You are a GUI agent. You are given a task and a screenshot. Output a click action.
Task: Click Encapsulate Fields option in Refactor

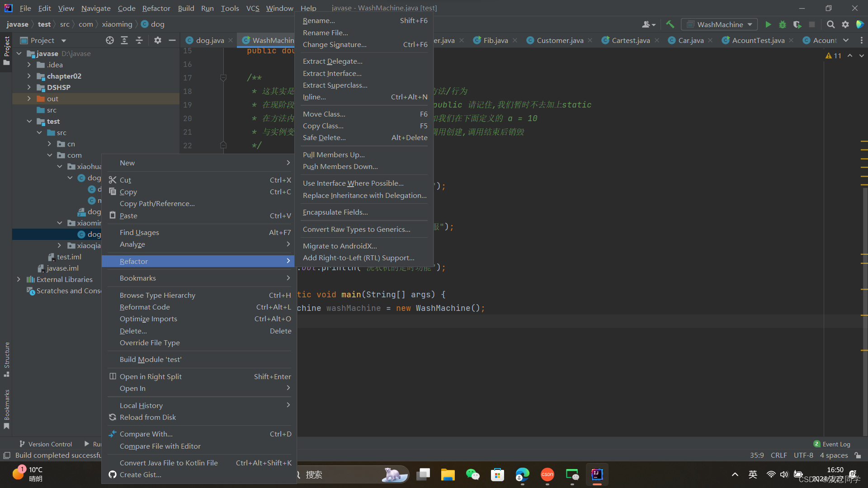[x=335, y=211]
